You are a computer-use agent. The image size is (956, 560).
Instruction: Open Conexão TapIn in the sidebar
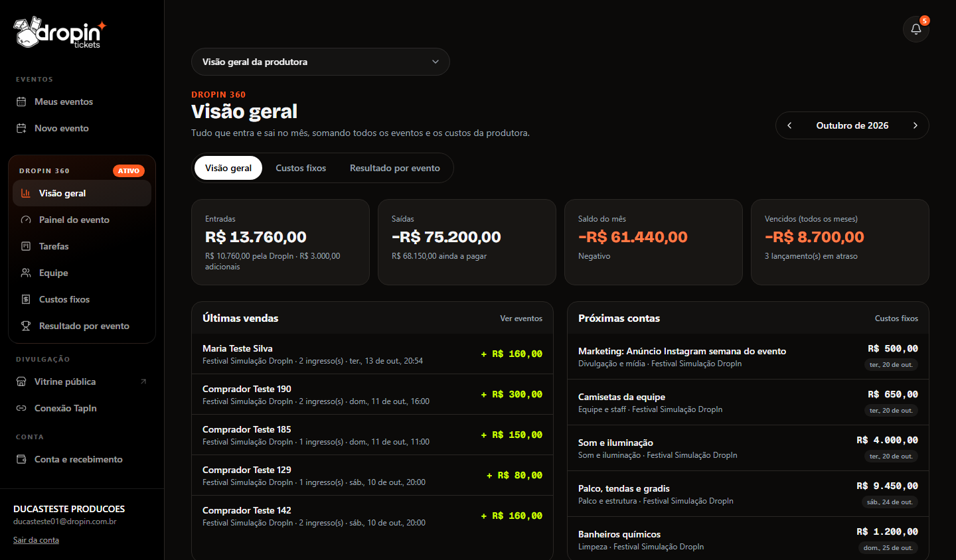click(x=82, y=408)
